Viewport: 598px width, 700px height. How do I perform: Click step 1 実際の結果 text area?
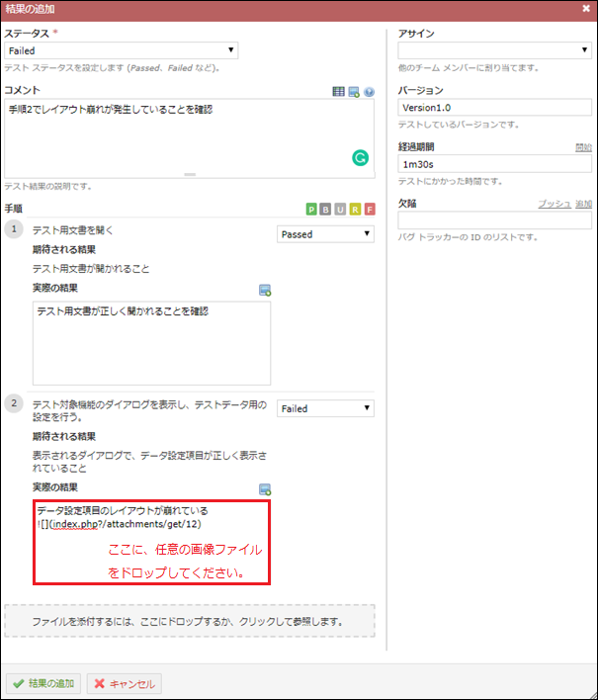pos(151,343)
